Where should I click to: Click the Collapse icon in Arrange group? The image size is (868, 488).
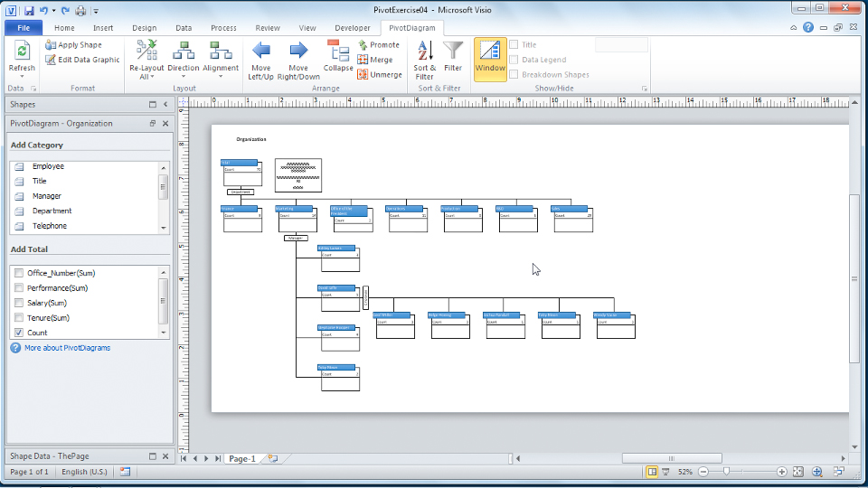coord(338,52)
